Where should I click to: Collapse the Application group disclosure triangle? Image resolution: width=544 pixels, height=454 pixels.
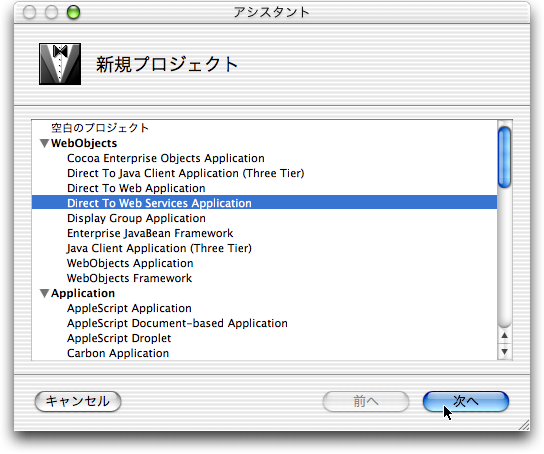[x=44, y=293]
